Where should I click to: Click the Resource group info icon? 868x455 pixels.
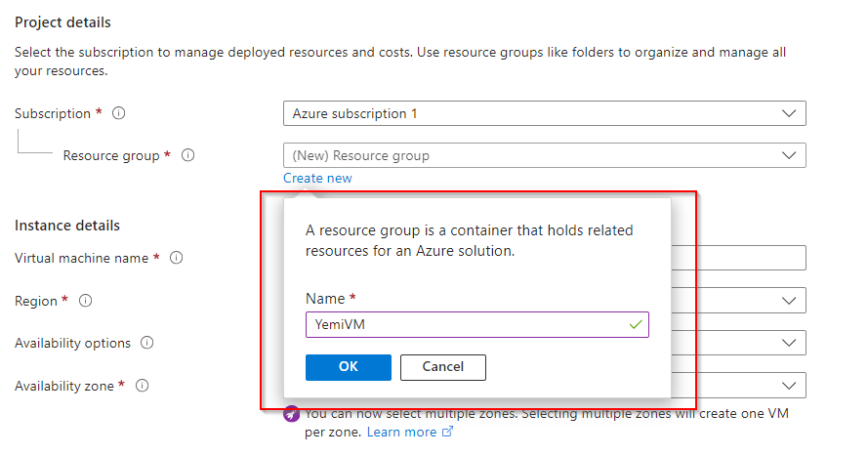pos(188,155)
